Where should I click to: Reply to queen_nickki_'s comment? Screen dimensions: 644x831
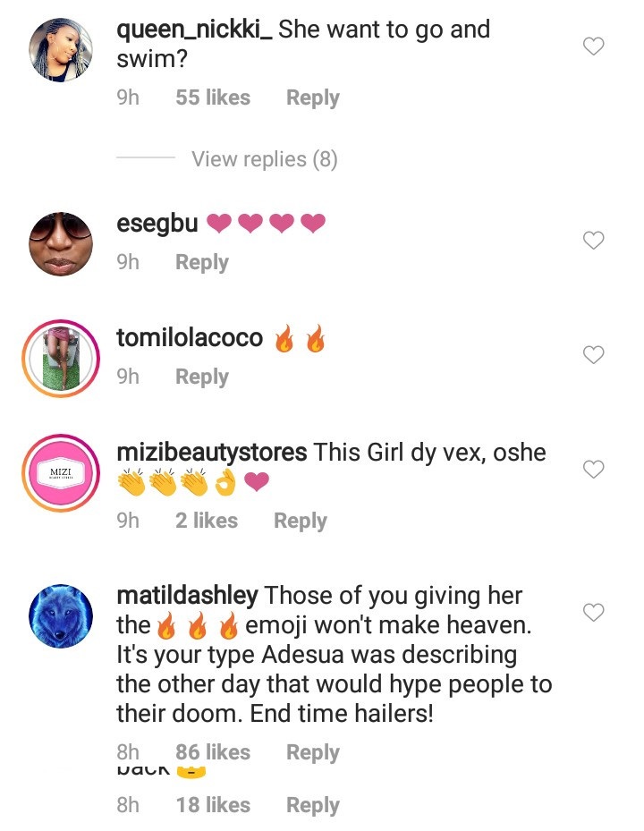pos(312,98)
